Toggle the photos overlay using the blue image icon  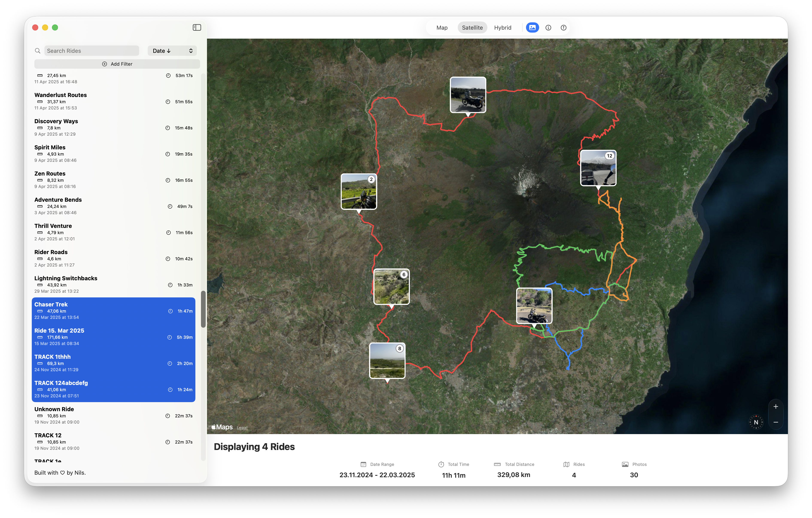tap(532, 28)
